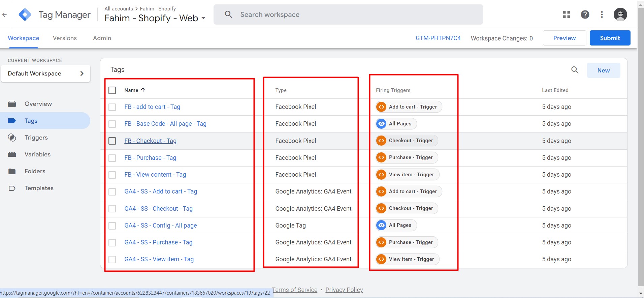Click Google Tag type cell
The image size is (644, 298).
point(290,226)
